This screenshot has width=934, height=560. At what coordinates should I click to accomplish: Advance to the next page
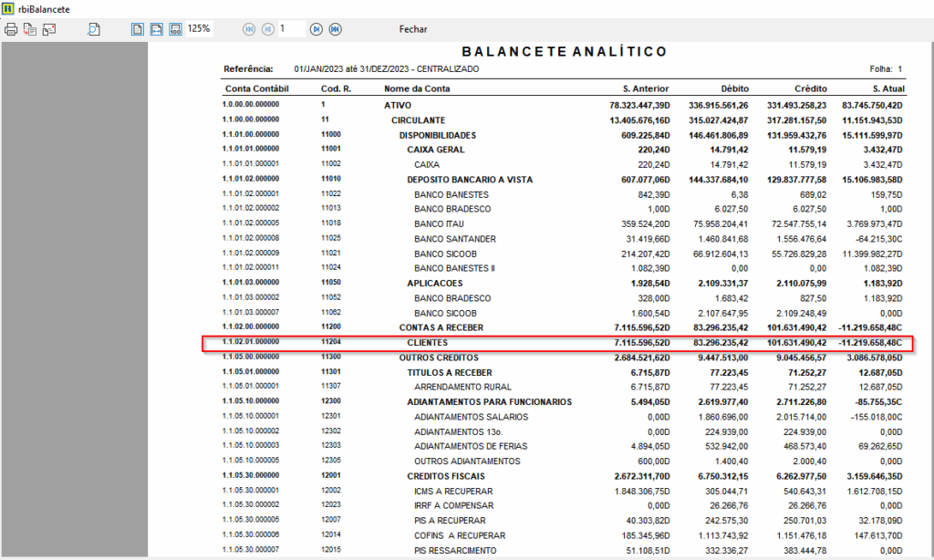tap(317, 29)
